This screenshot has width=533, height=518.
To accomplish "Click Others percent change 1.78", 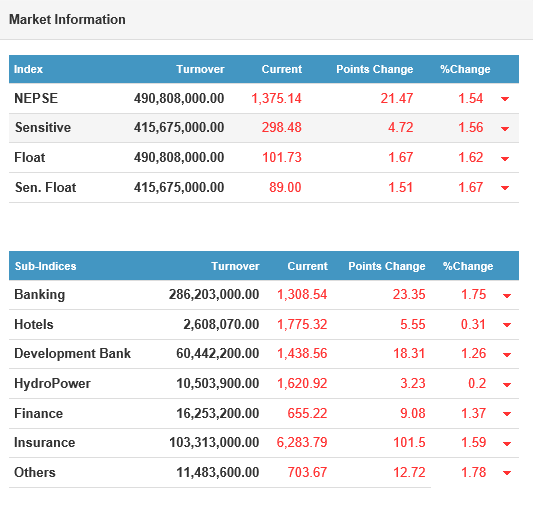I will click(x=473, y=472).
